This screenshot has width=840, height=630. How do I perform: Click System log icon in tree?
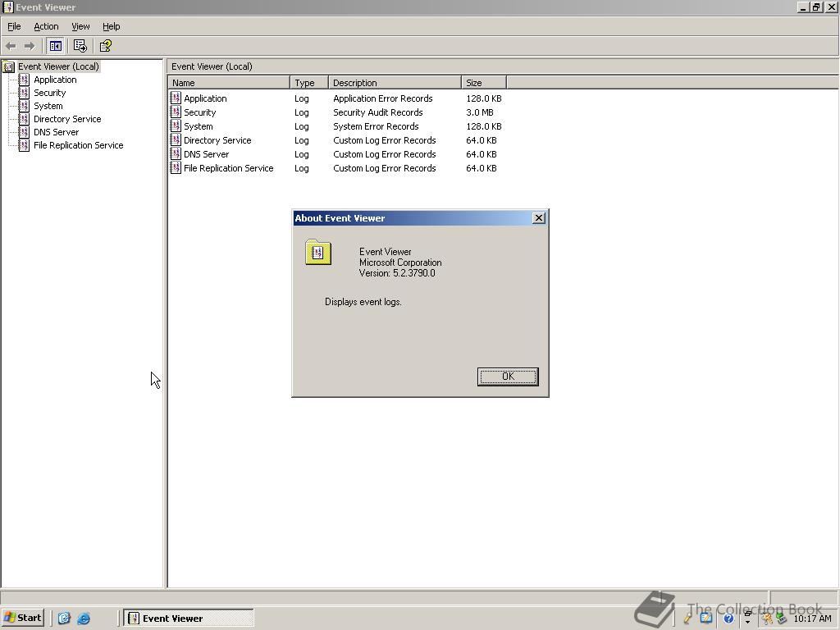click(24, 106)
